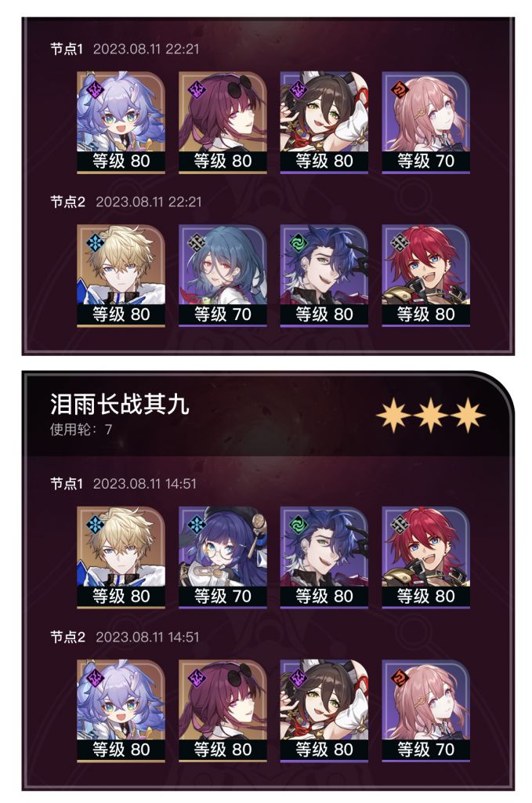Click 节点2 label dated 14:51
The width and height of the screenshot is (532, 803).
click(x=67, y=637)
